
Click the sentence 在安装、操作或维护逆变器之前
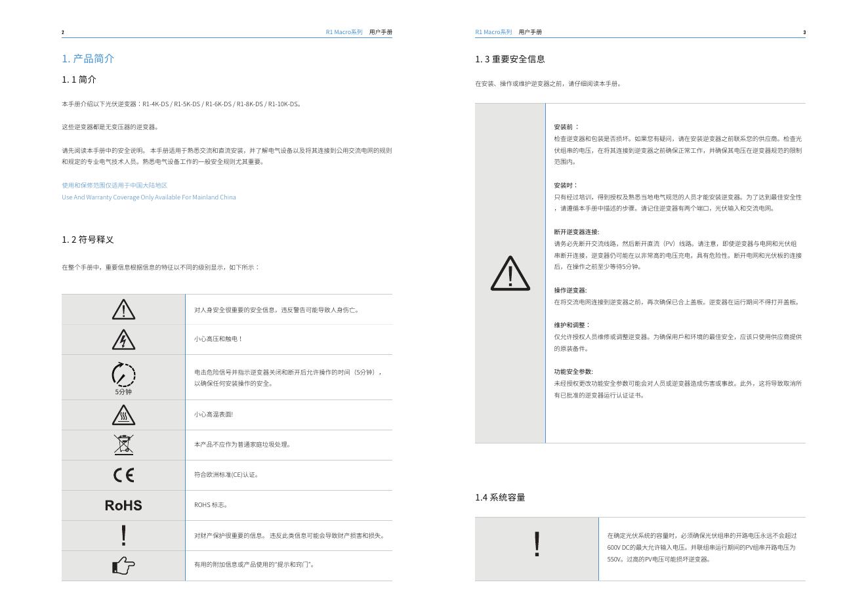point(548,84)
